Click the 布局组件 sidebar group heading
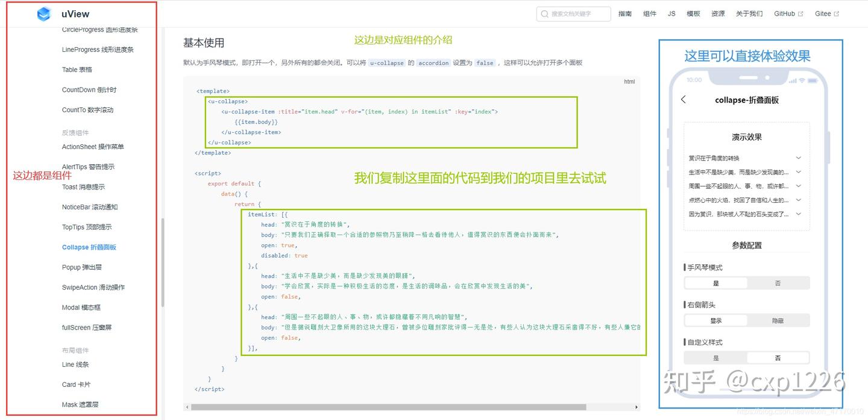This screenshot has width=868, height=420. pyautogui.click(x=75, y=351)
